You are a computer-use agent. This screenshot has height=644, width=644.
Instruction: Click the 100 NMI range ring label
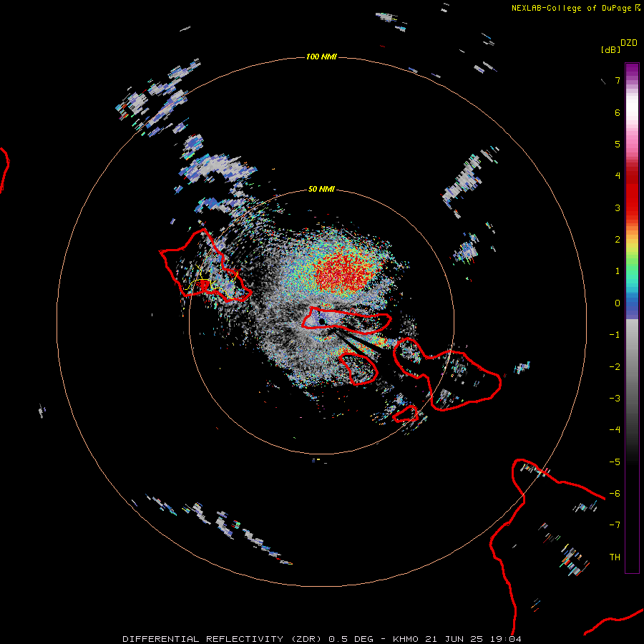tap(321, 57)
